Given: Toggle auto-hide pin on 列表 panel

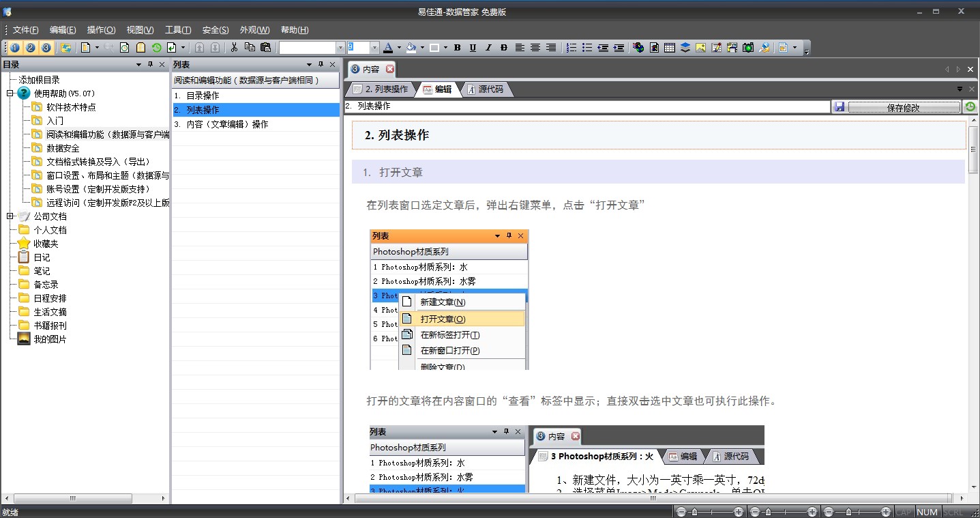Looking at the screenshot, I should click(x=321, y=65).
